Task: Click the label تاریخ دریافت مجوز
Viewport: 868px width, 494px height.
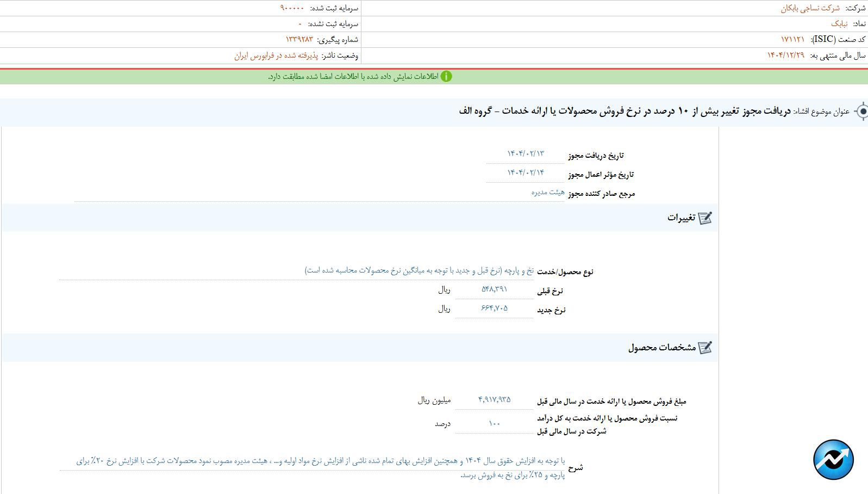Action: pos(596,156)
